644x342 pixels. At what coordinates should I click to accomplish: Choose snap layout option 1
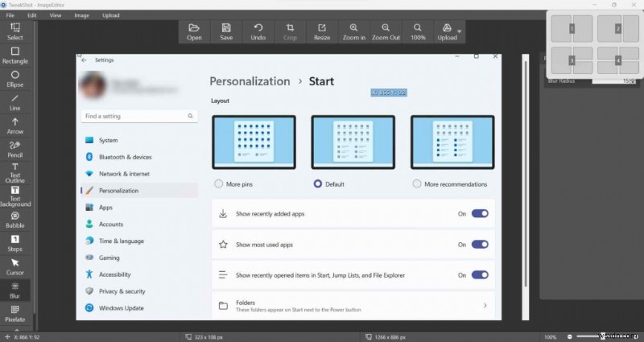point(572,29)
